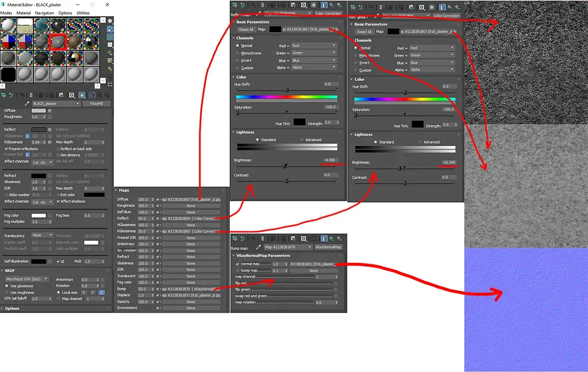Toggle Backlight icon beside sample slots
Image resolution: width=588 pixels, height=372 pixels.
click(x=110, y=29)
